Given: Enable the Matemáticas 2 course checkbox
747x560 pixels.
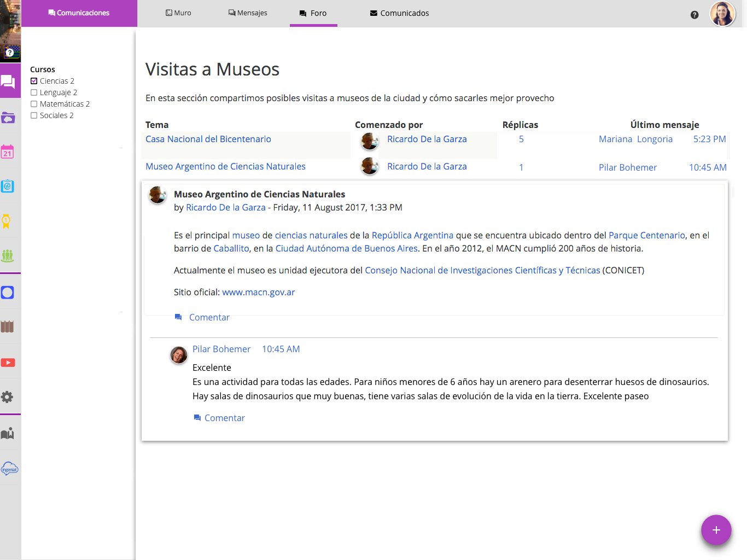Looking at the screenshot, I should click(x=34, y=104).
